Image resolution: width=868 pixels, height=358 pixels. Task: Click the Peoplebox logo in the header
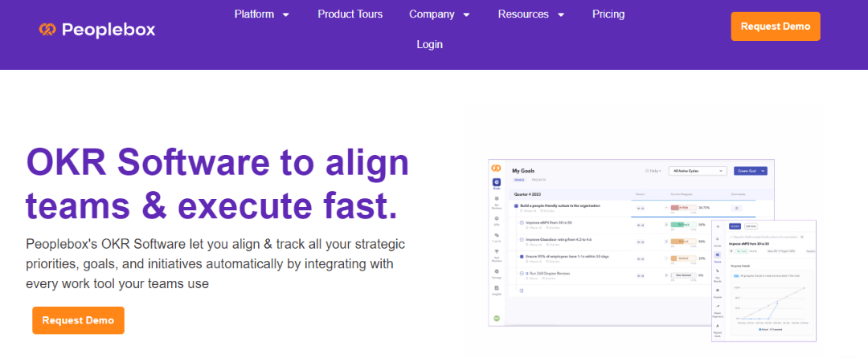97,30
